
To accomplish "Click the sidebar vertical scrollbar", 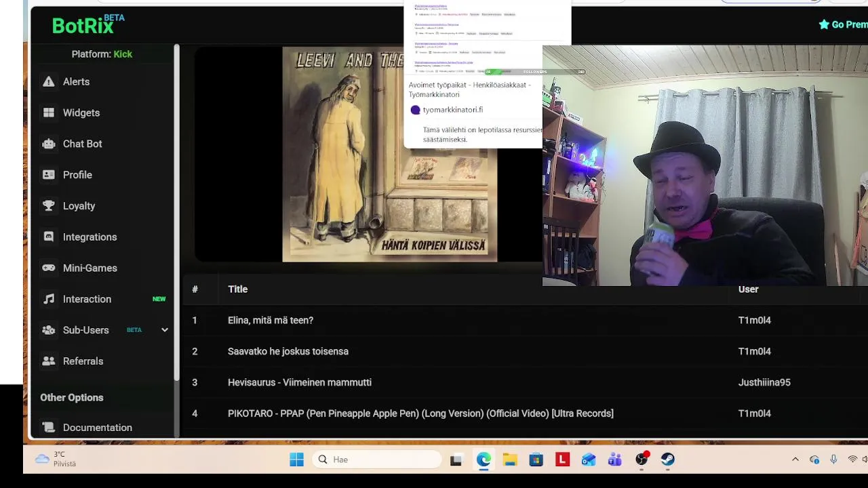I will click(x=176, y=211).
